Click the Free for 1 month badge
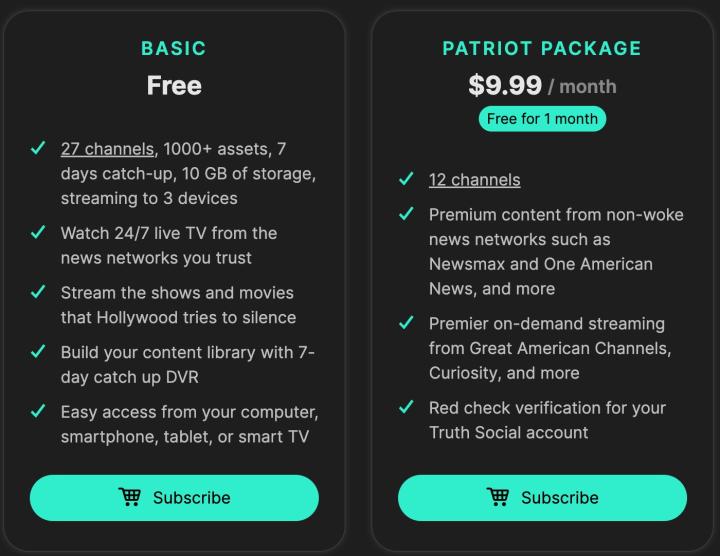Screen dimensions: 720x556 [542, 119]
